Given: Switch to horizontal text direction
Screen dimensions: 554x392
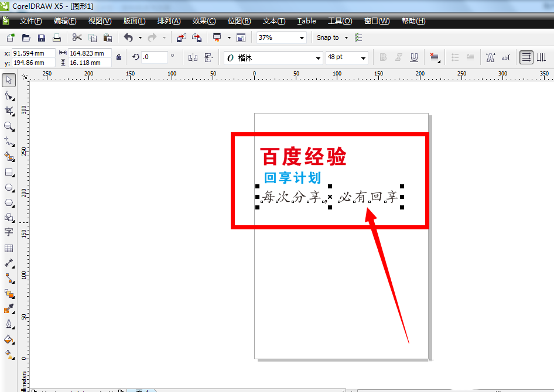Looking at the screenshot, I should 526,57.
